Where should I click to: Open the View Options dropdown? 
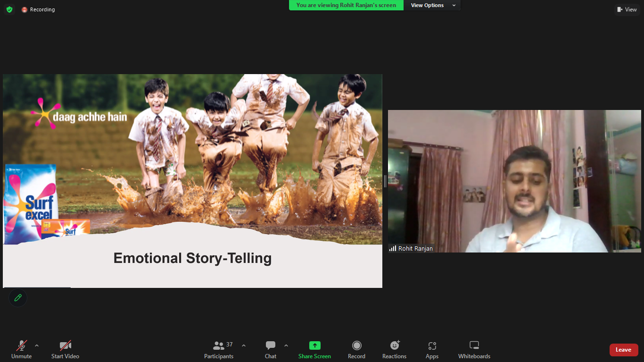point(432,5)
